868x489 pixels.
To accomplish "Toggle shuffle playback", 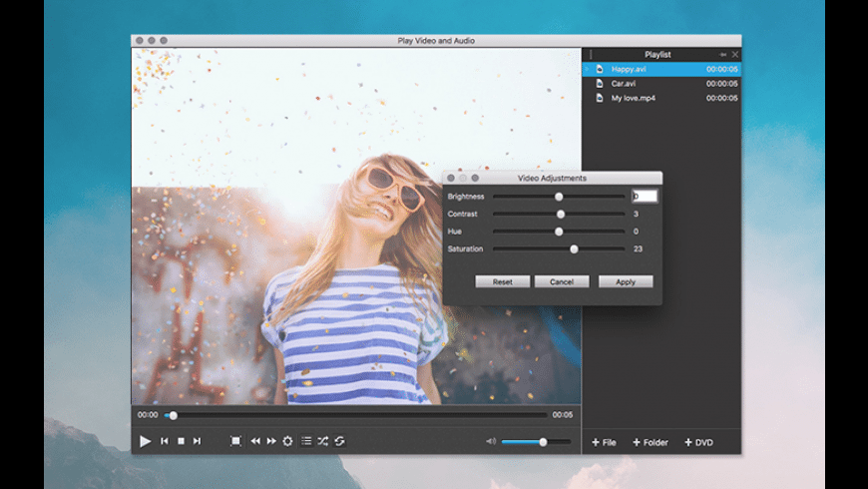I will click(323, 441).
